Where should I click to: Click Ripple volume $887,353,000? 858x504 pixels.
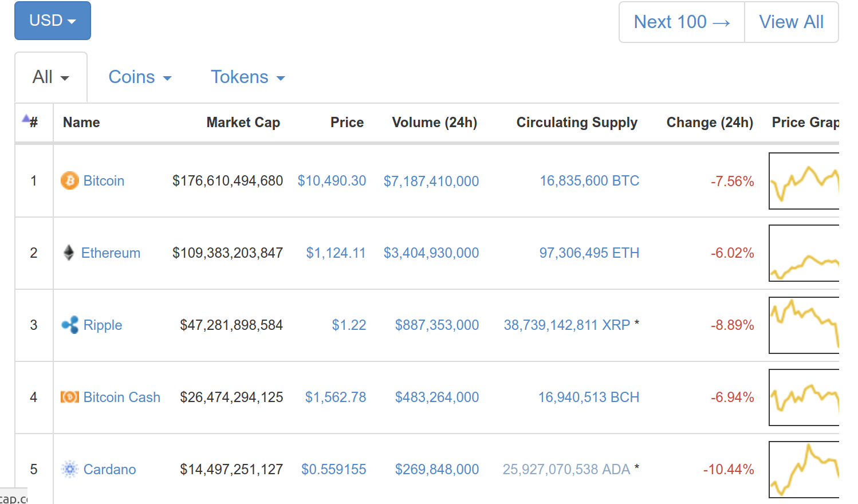coord(437,325)
